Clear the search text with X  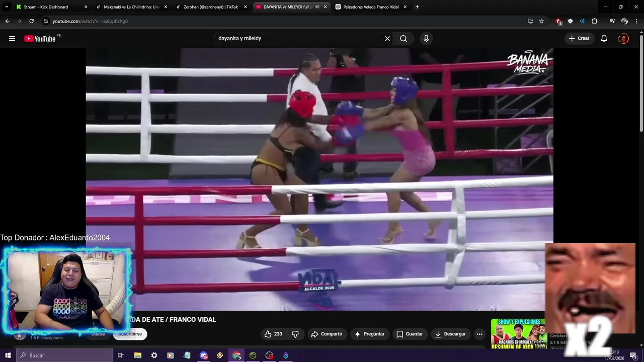click(387, 39)
